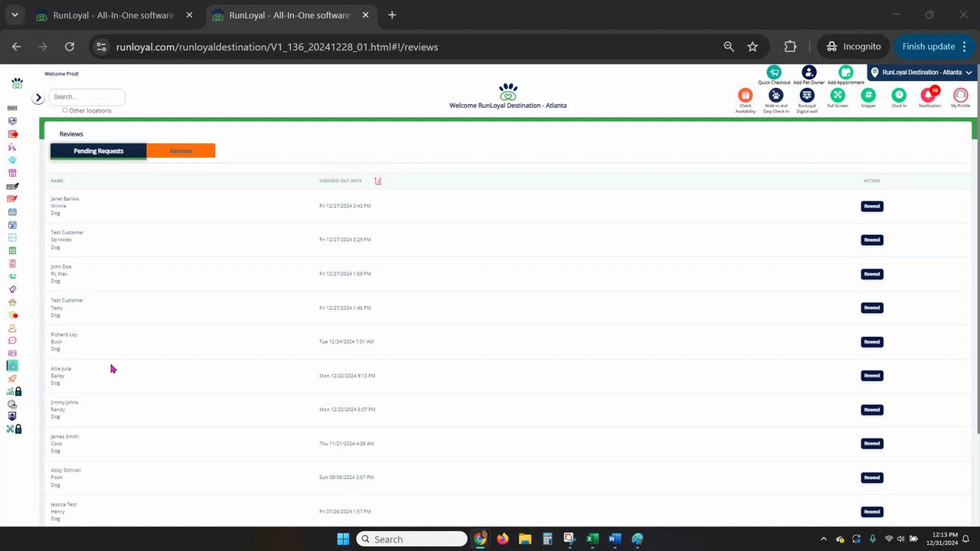Open Notification bell with badge
The height and width of the screenshot is (551, 980).
[x=929, y=95]
